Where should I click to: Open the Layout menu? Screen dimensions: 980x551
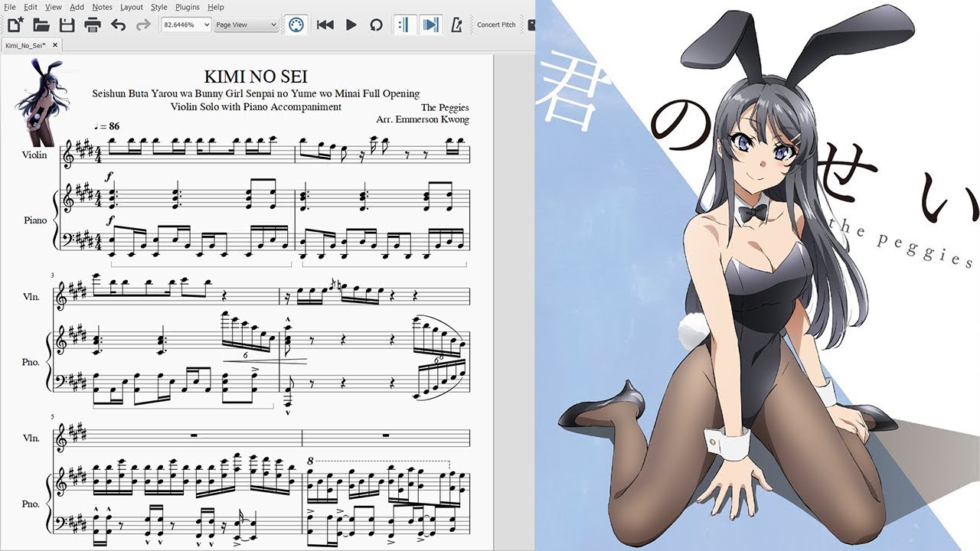[132, 7]
